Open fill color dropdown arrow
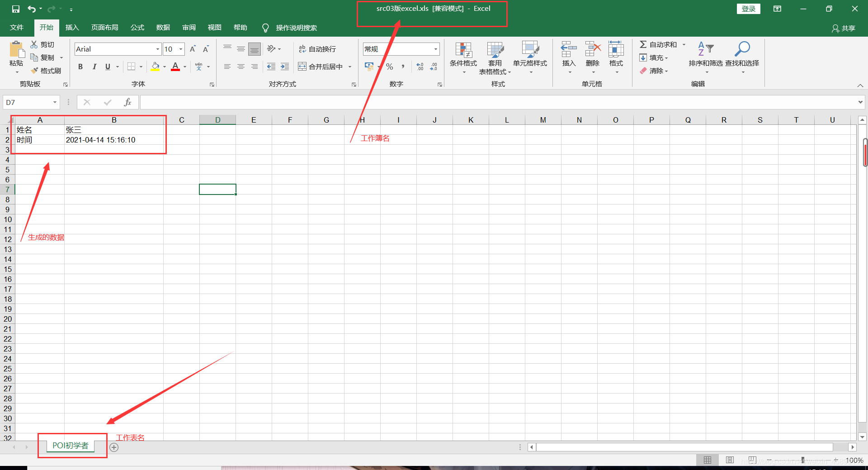Viewport: 868px width, 470px height. [165, 67]
